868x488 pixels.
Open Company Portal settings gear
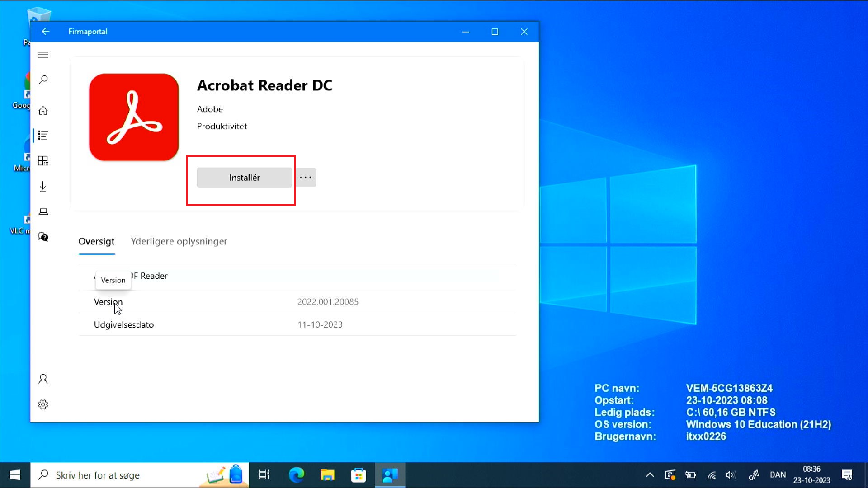[43, 404]
